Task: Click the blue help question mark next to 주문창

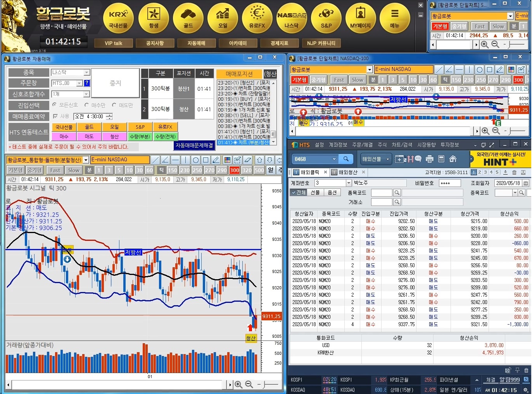Action: pos(87,83)
